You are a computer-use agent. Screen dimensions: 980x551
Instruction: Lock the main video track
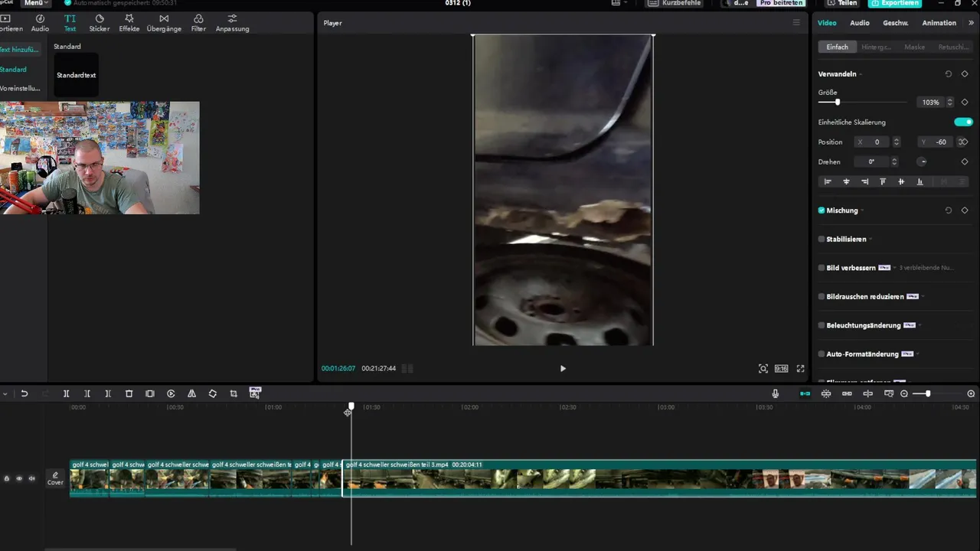[7, 478]
